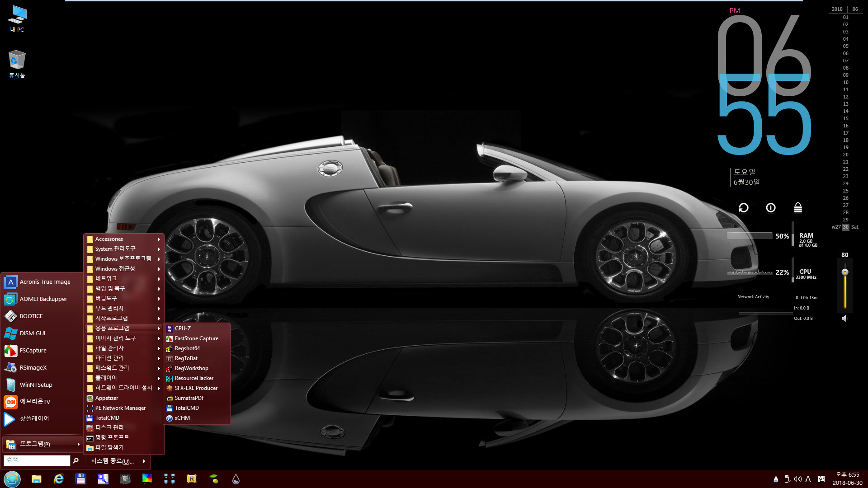Click the 검색 search field
868x488 pixels.
click(37, 460)
